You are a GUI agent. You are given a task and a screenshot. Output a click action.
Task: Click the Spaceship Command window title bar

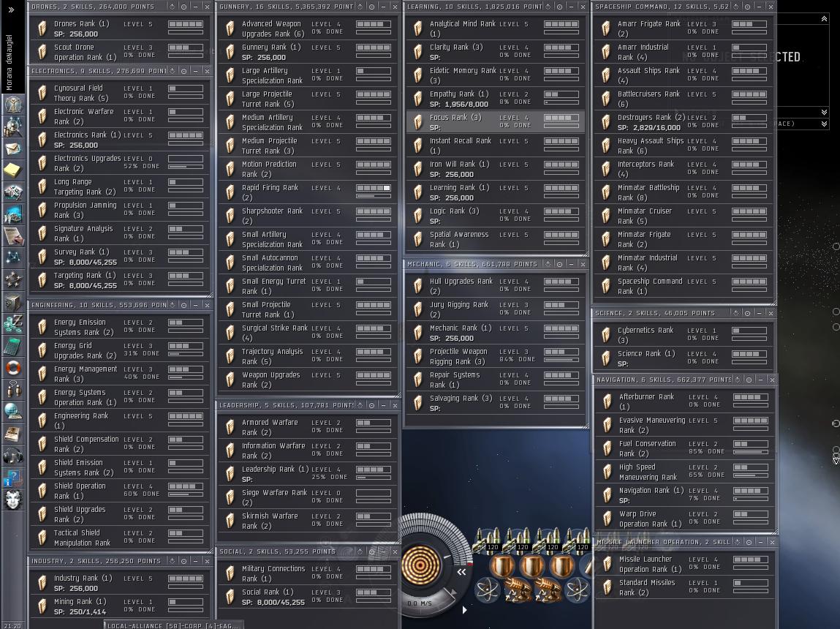(x=662, y=7)
